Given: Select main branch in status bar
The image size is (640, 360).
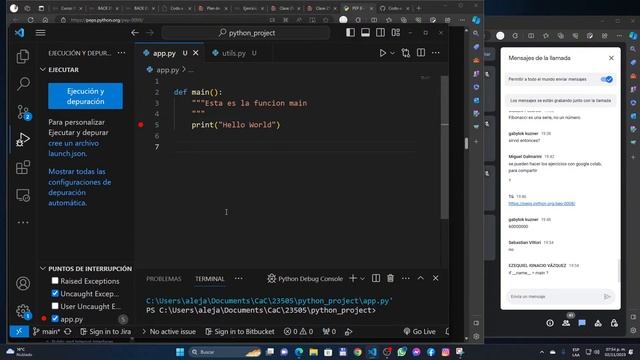Looking at the screenshot, I should (46, 331).
